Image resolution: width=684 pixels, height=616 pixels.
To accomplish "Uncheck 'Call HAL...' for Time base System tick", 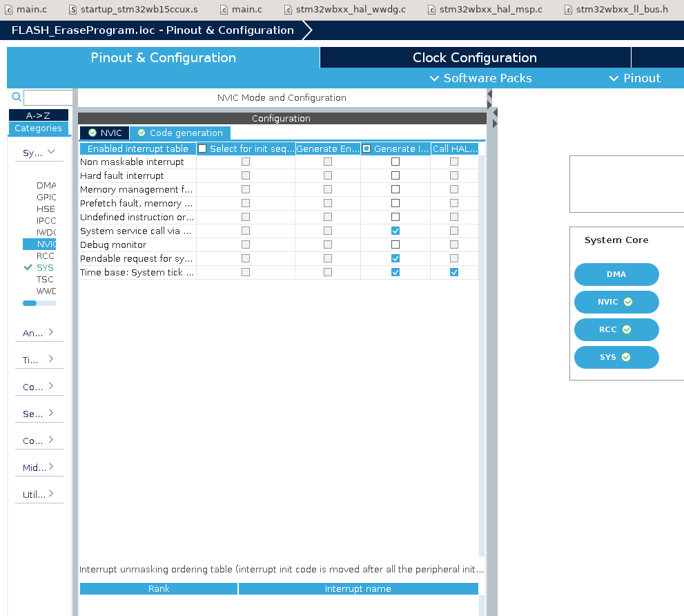I will coord(454,272).
